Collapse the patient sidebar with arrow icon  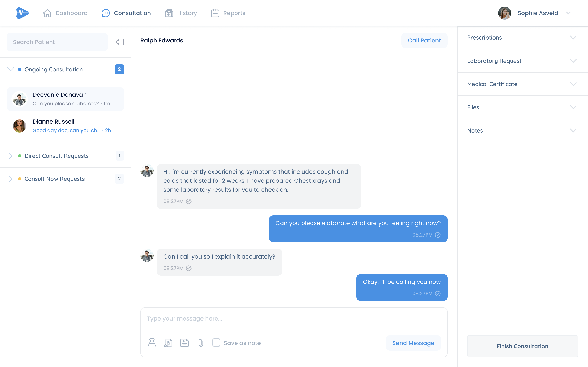point(120,42)
